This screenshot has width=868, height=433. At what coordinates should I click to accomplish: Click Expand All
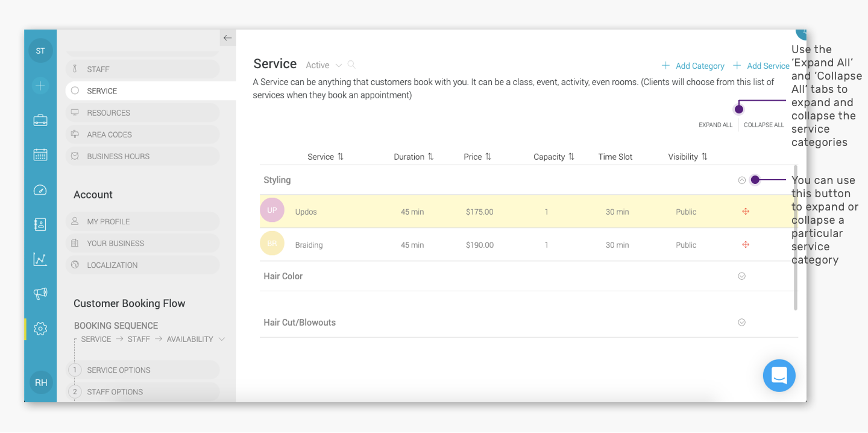pyautogui.click(x=715, y=125)
